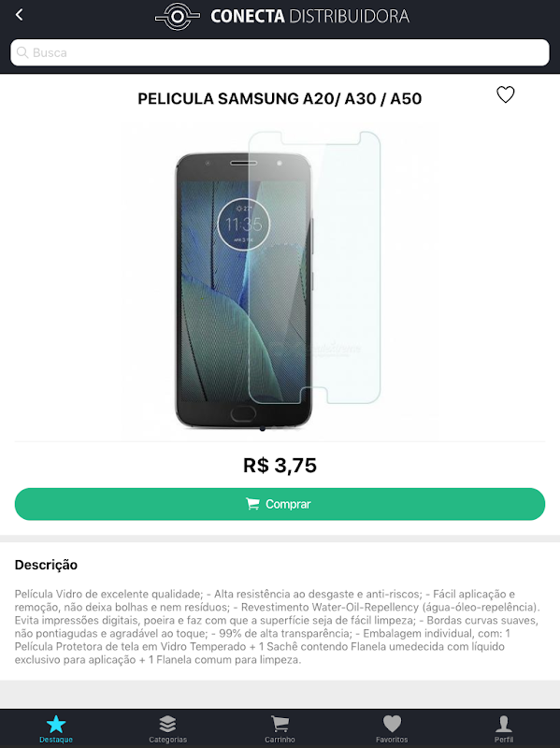
Task: Select the active image carousel dot
Action: point(263,429)
